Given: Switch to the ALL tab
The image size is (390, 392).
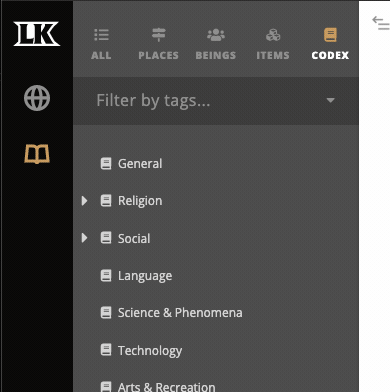Looking at the screenshot, I should click(101, 44).
